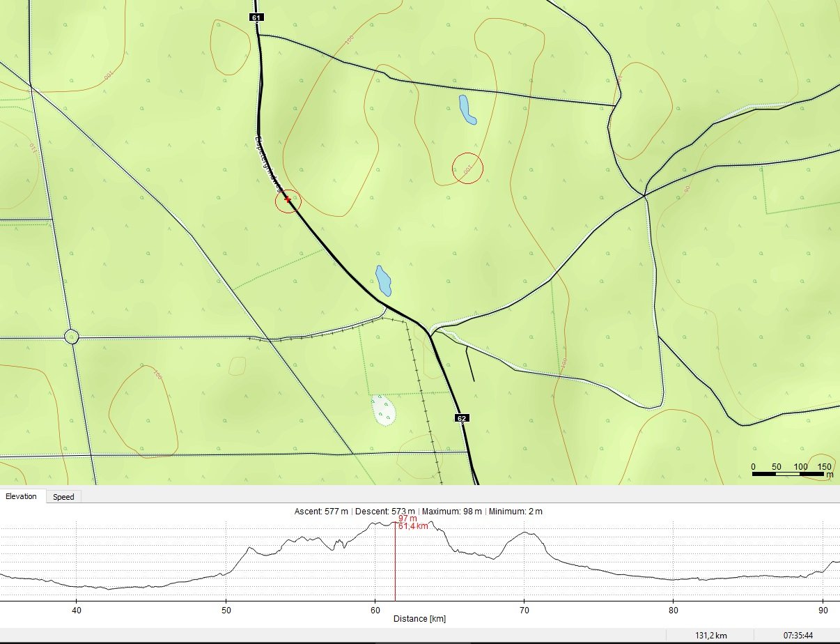Switch to the Speed tab

pos(63,497)
